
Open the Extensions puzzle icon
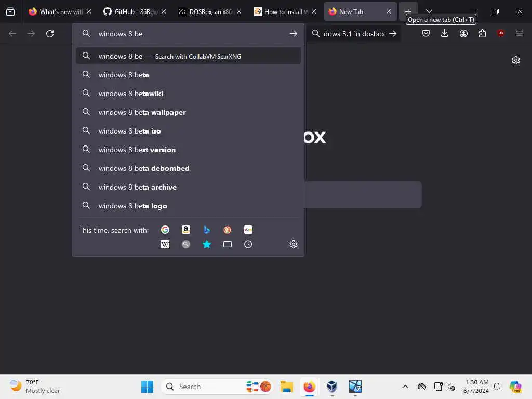click(x=482, y=33)
